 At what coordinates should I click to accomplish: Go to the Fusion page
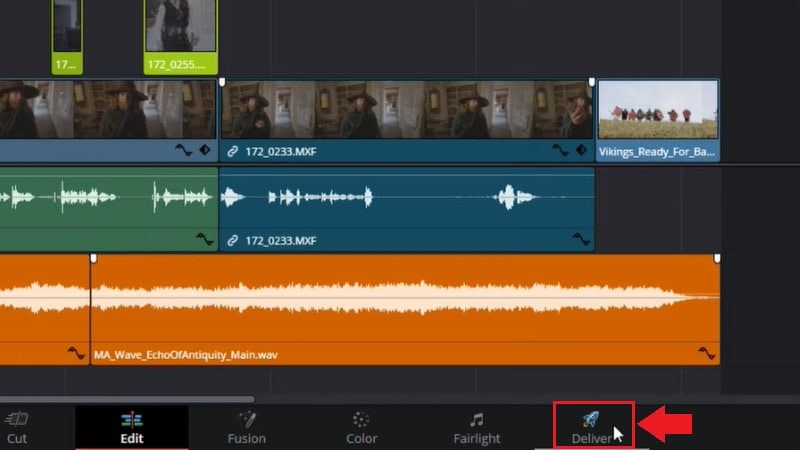pos(246,428)
